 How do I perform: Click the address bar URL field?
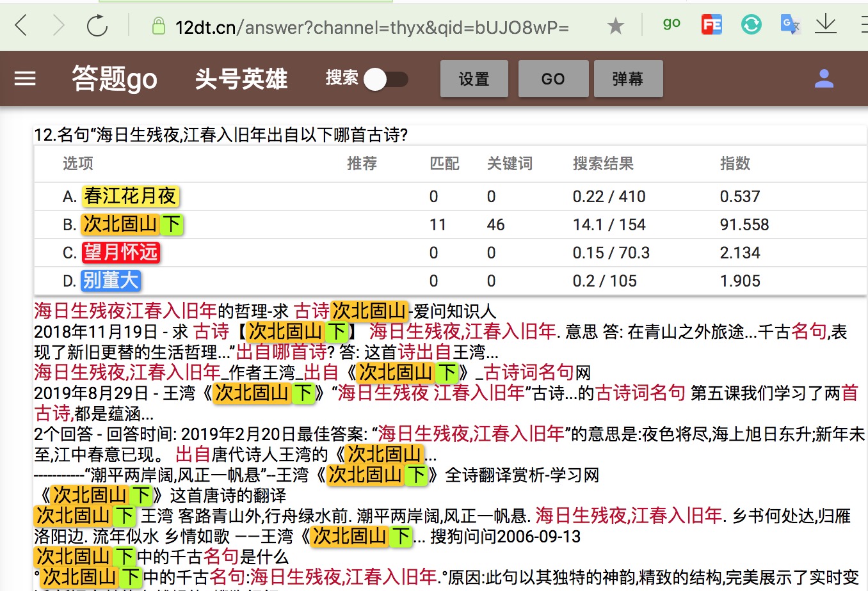point(372,27)
